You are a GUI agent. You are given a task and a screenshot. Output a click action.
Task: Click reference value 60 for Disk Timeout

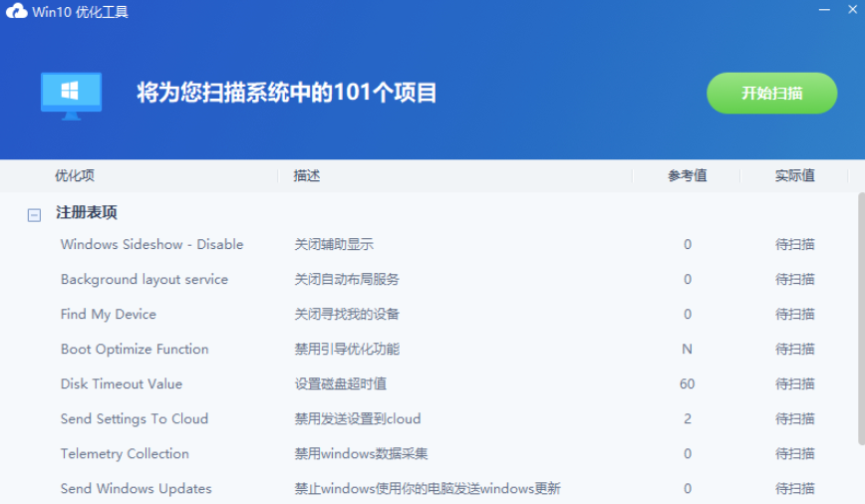tap(687, 383)
